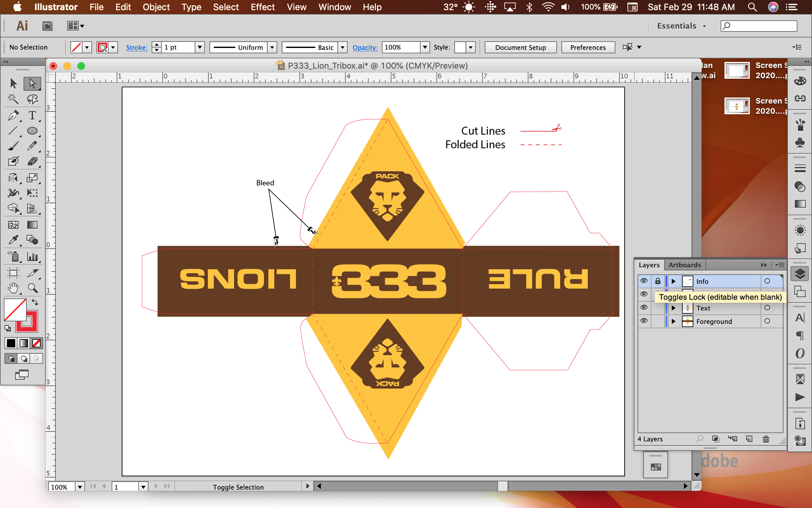The image size is (812, 508).
Task: Select the Zoom tool
Action: point(32,288)
